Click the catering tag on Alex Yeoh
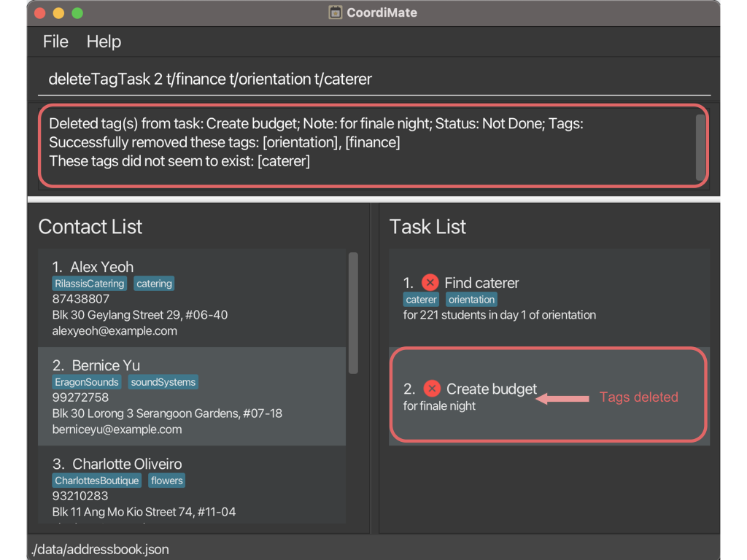Screen dimensions: 747x560 154,284
